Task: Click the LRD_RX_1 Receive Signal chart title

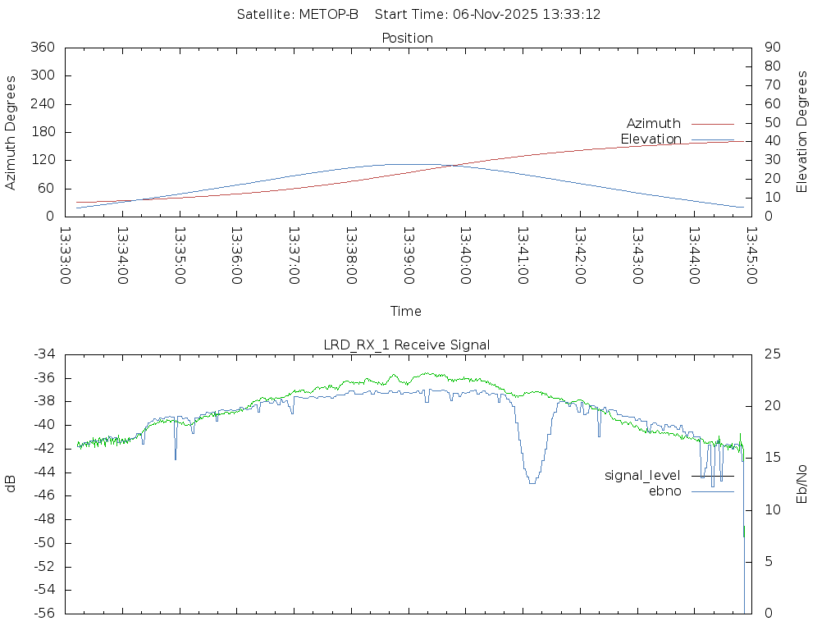Action: [x=407, y=345]
